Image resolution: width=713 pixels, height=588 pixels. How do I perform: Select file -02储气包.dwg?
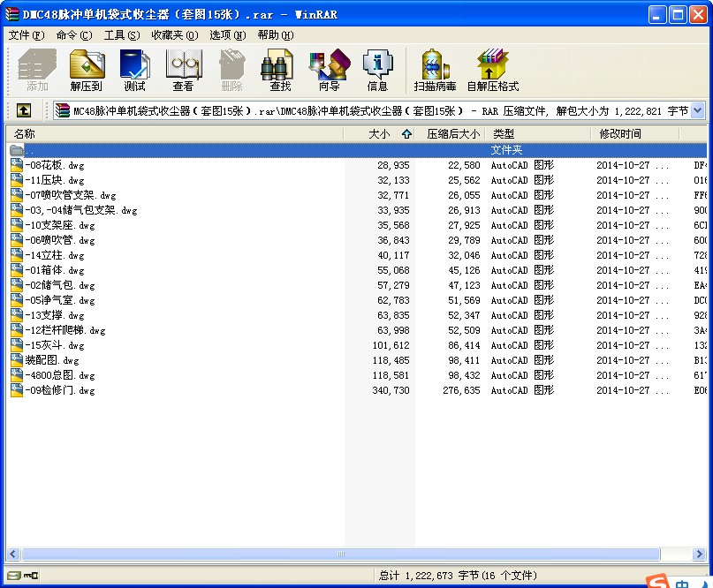60,285
